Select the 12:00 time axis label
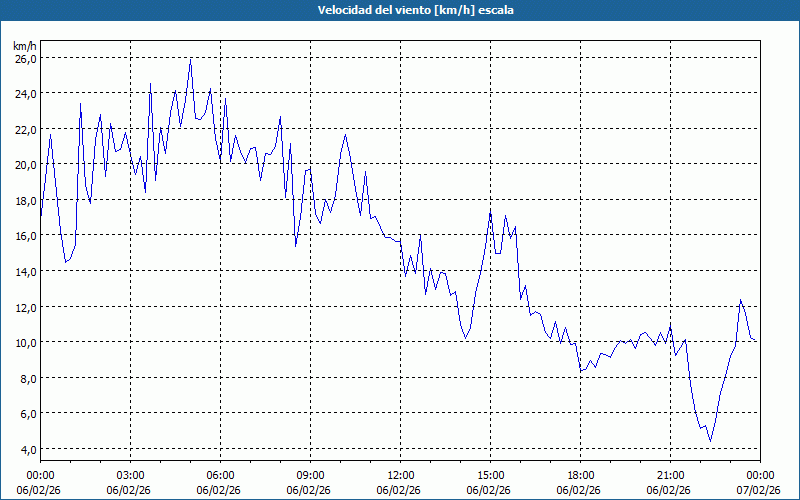The width and height of the screenshot is (800, 500). tap(400, 475)
